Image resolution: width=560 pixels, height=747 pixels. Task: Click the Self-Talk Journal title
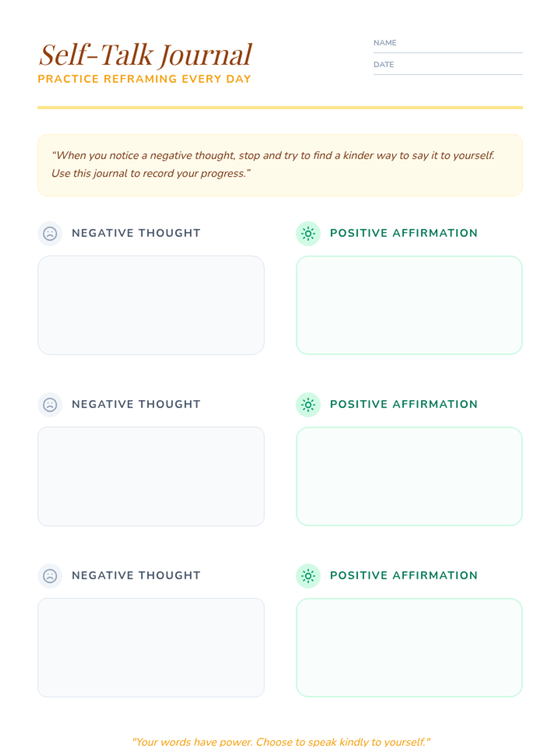(x=146, y=55)
